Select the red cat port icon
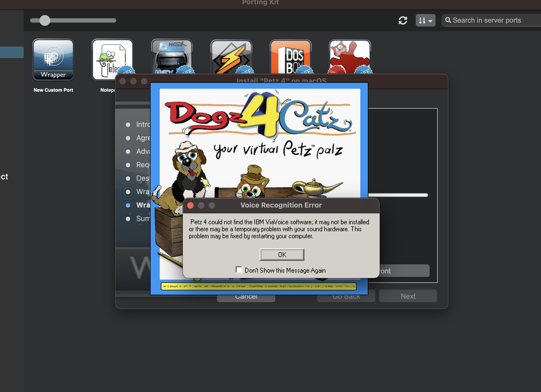 click(350, 57)
